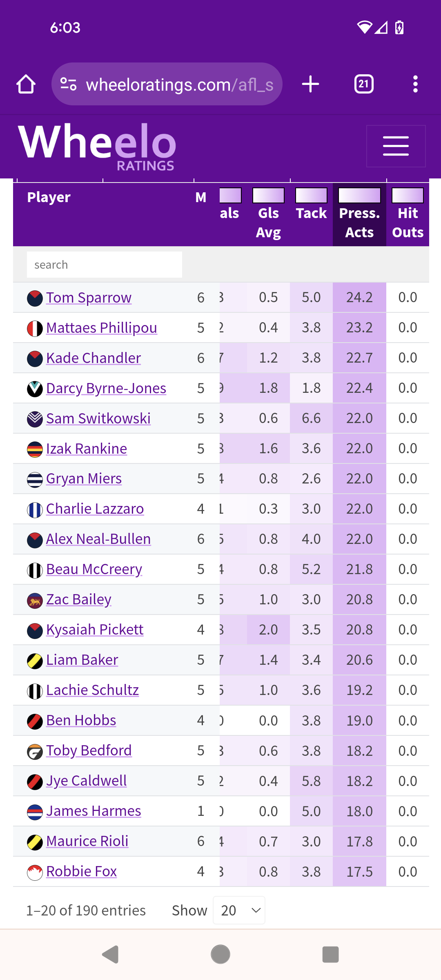Tap the Android recent apps square button

(x=330, y=955)
